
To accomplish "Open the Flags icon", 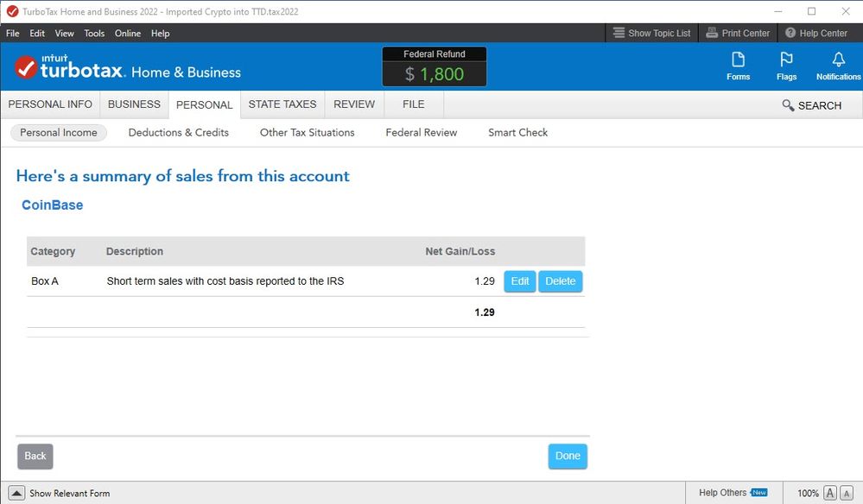I will coord(786,66).
